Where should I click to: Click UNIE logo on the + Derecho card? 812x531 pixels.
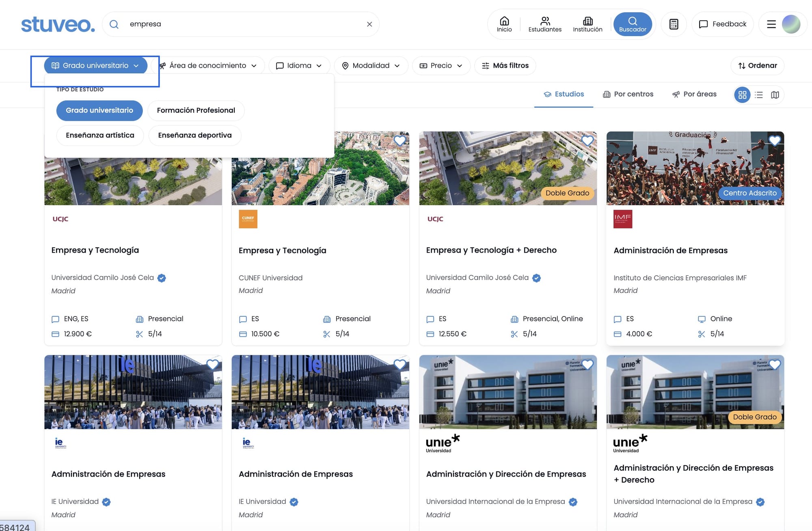[x=630, y=443]
